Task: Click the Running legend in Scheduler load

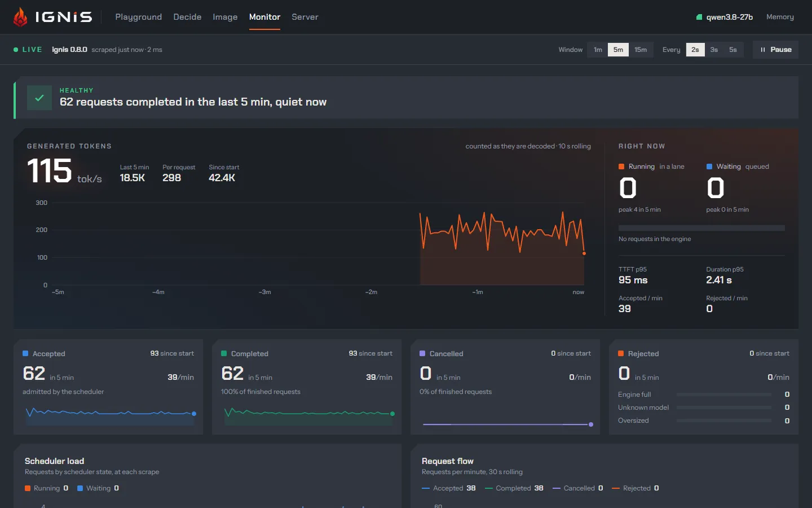Action: pyautogui.click(x=47, y=488)
